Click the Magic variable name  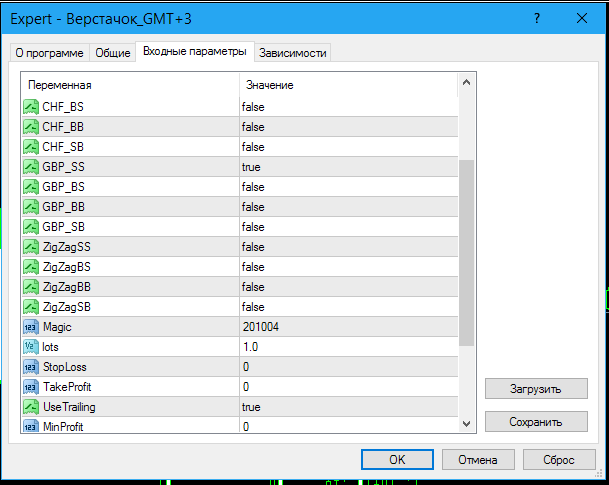(57, 327)
